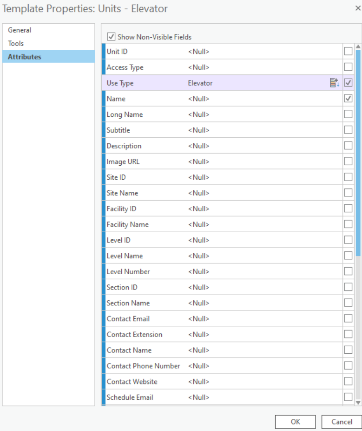362x431 pixels.
Task: Click the scrollbar up arrow
Action: pyautogui.click(x=358, y=47)
